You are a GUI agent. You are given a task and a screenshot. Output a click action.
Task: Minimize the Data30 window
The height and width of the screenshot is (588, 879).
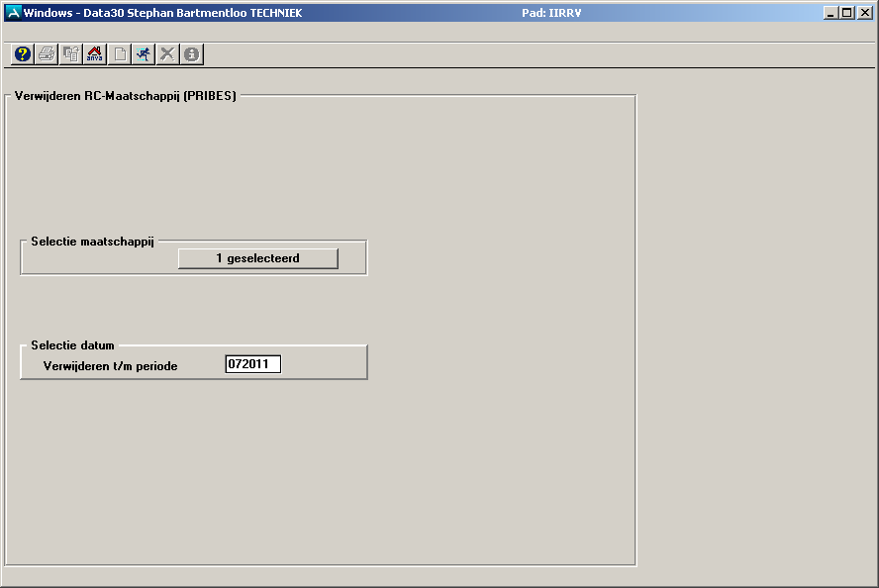pyautogui.click(x=830, y=13)
